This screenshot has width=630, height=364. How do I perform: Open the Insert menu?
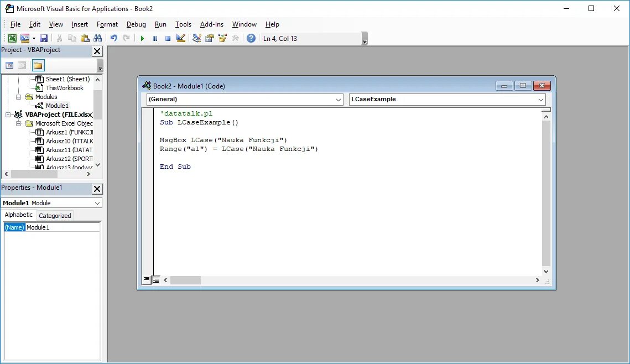80,24
